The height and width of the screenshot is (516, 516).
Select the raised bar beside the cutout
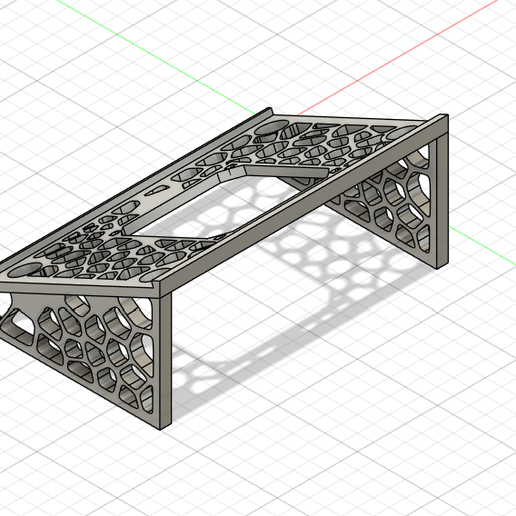coord(288,171)
